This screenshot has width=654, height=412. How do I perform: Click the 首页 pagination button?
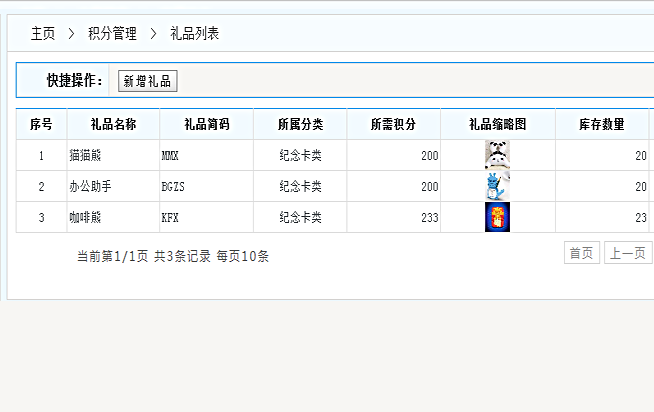[581, 254]
